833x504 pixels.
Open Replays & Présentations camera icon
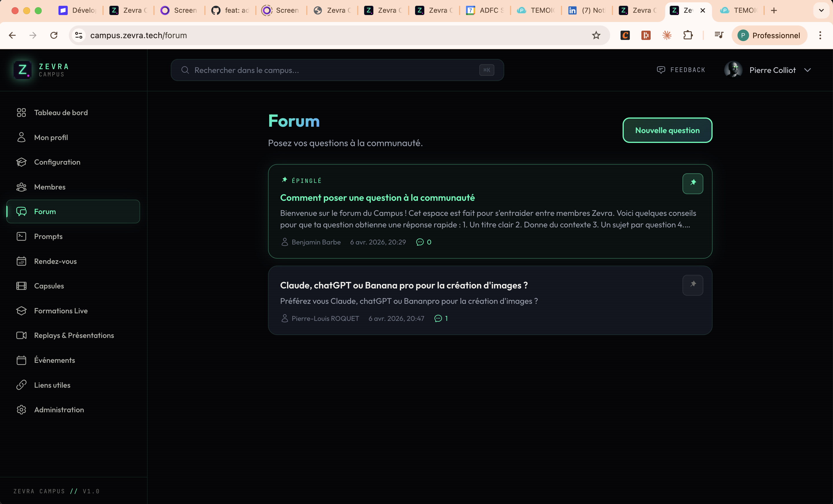21,335
